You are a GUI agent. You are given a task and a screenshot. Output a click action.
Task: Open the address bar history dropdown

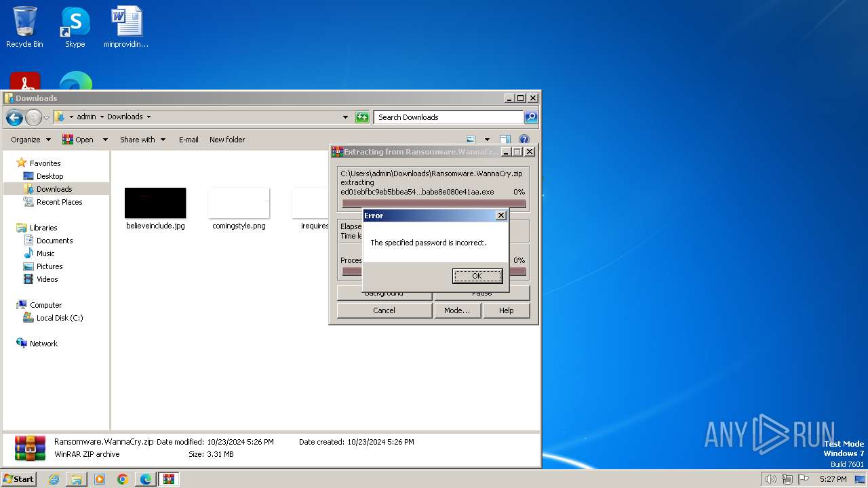coord(346,117)
